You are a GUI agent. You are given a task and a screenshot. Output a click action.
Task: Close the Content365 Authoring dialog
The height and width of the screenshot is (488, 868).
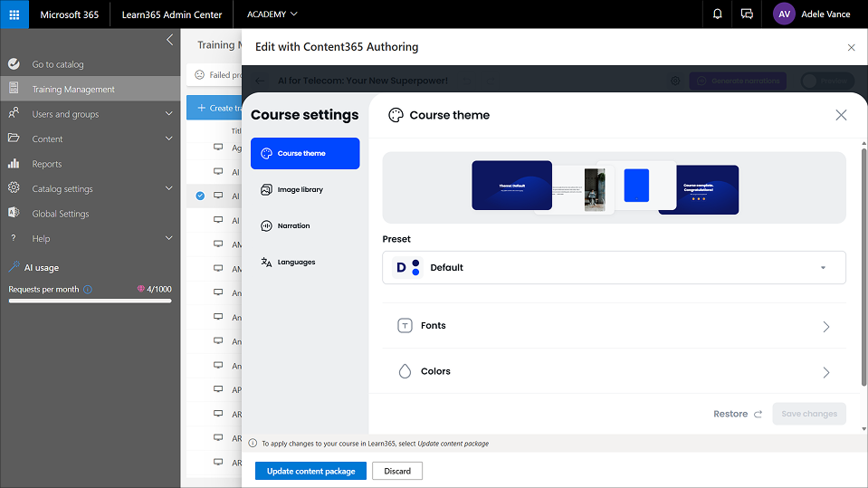click(x=851, y=47)
